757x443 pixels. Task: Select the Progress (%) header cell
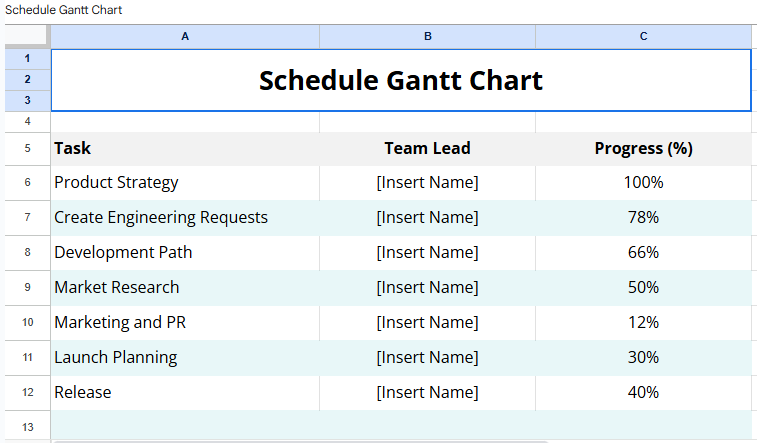[x=643, y=148]
